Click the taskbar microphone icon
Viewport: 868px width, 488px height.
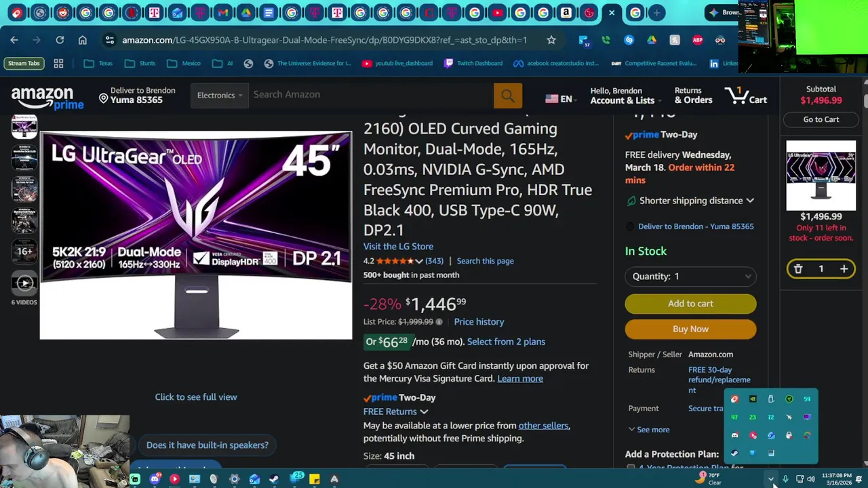point(785,479)
